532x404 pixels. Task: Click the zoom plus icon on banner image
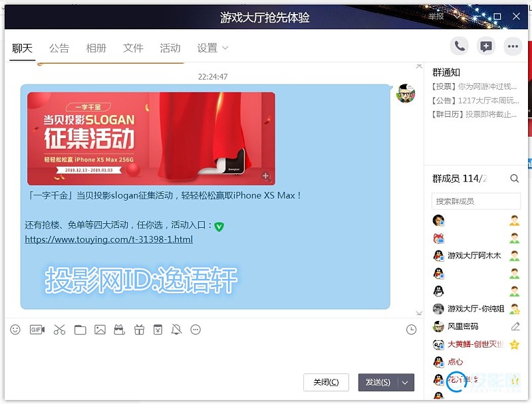(265, 176)
